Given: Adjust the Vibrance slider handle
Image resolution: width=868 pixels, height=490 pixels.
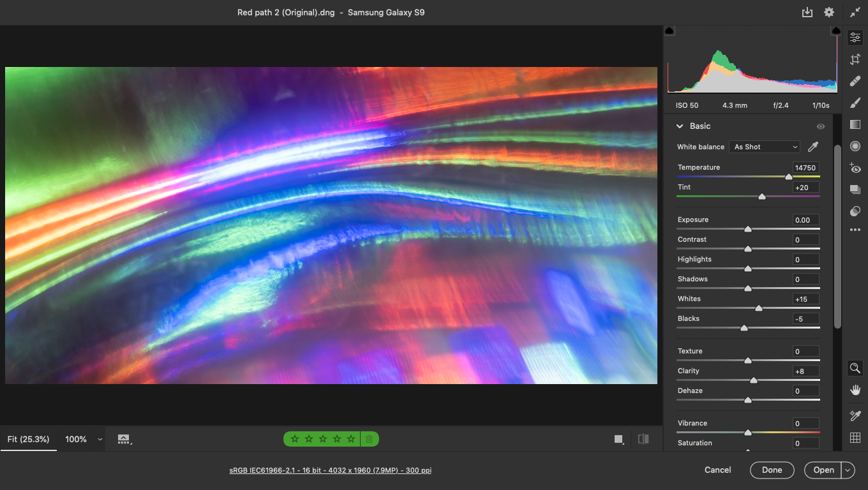Looking at the screenshot, I should coord(748,433).
